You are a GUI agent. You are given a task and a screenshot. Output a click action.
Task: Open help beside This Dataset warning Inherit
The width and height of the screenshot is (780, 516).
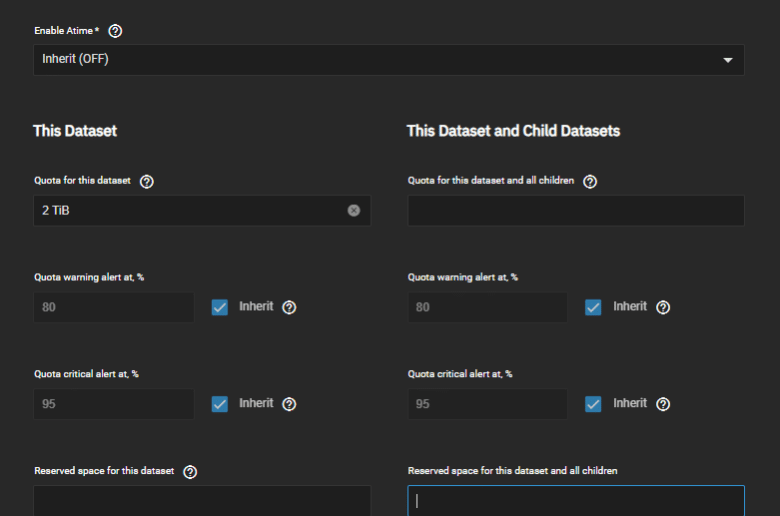(289, 308)
